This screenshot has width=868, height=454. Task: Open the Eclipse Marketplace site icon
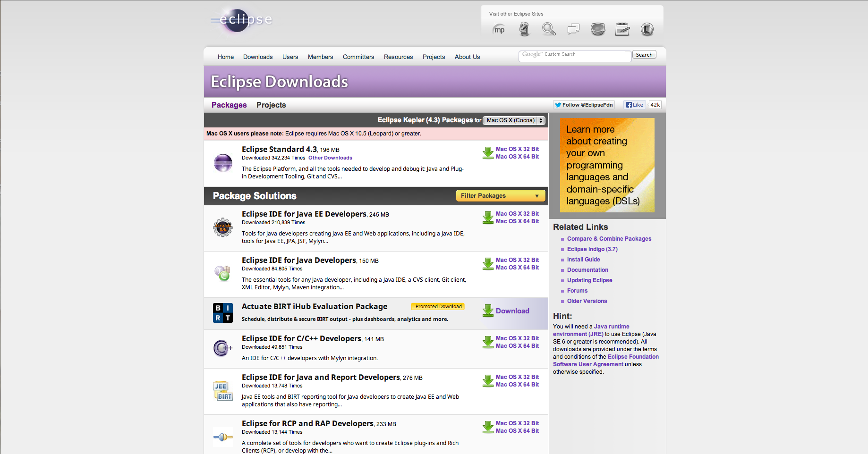coord(499,30)
